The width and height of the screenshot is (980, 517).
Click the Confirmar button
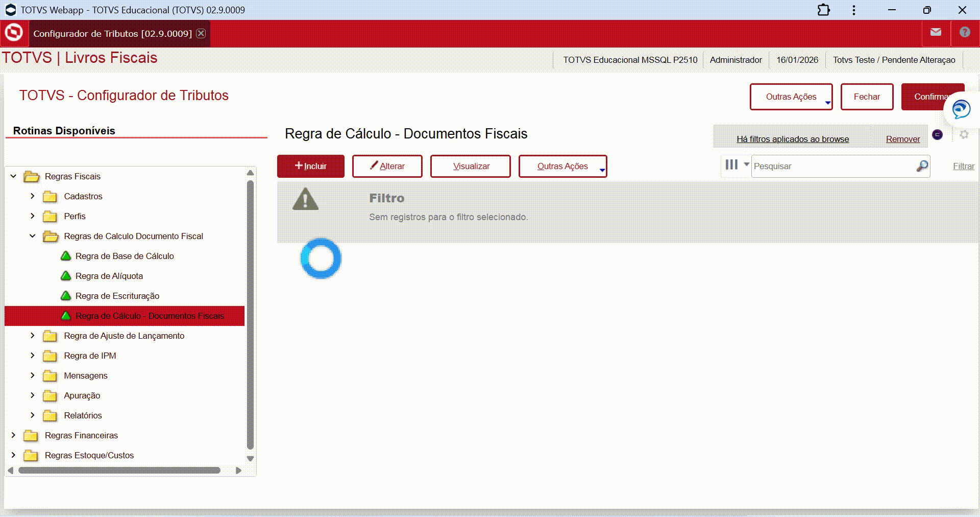click(932, 97)
